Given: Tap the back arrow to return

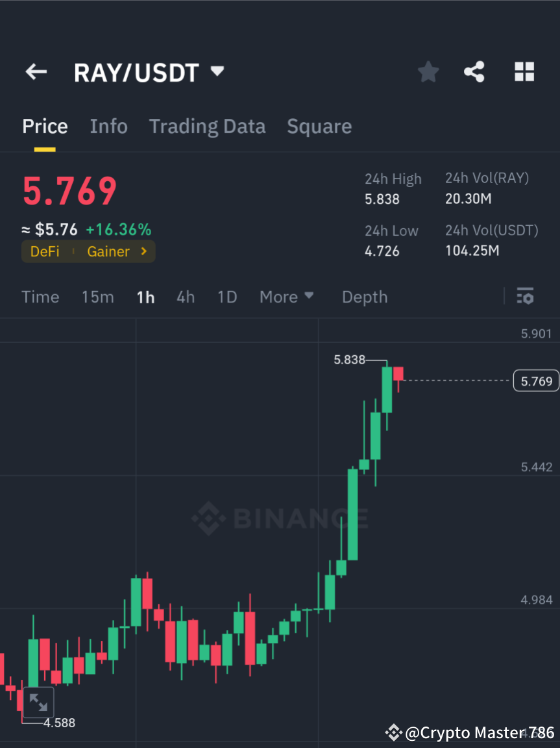Looking at the screenshot, I should click(36, 72).
